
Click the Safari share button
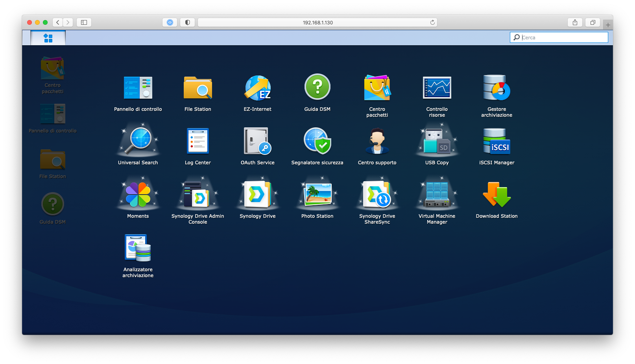575,22
